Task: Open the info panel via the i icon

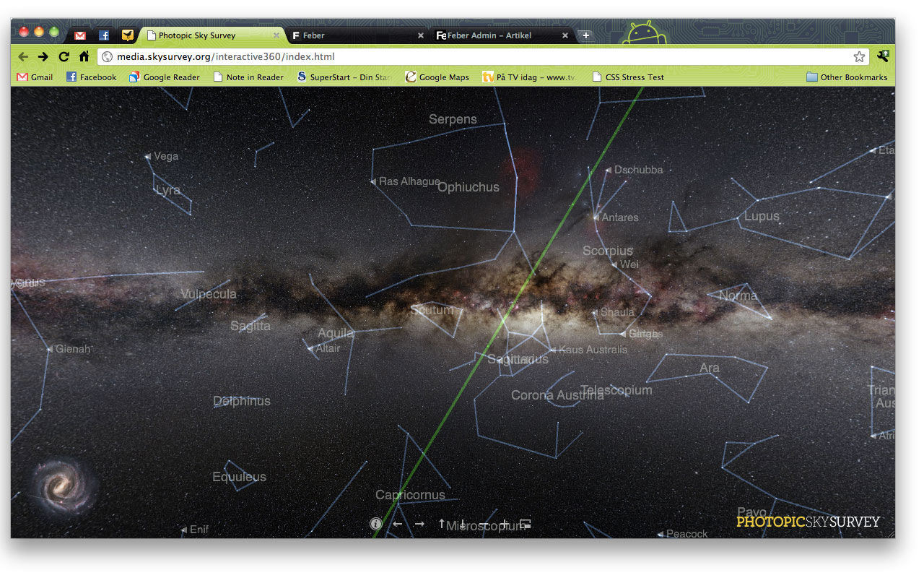Action: tap(375, 524)
